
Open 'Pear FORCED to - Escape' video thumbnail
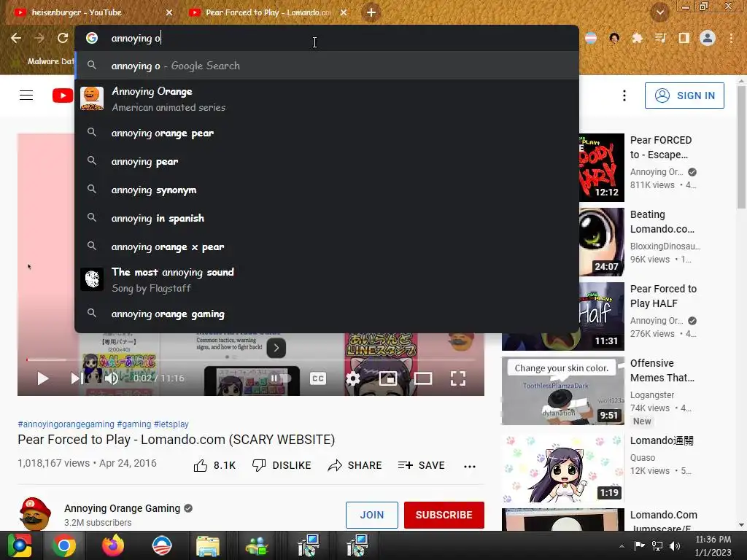coord(602,168)
